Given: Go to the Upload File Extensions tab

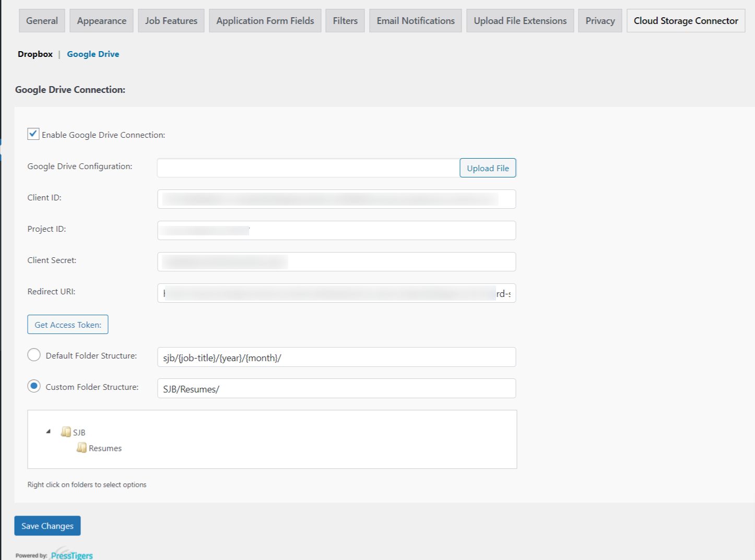Looking at the screenshot, I should pyautogui.click(x=520, y=20).
